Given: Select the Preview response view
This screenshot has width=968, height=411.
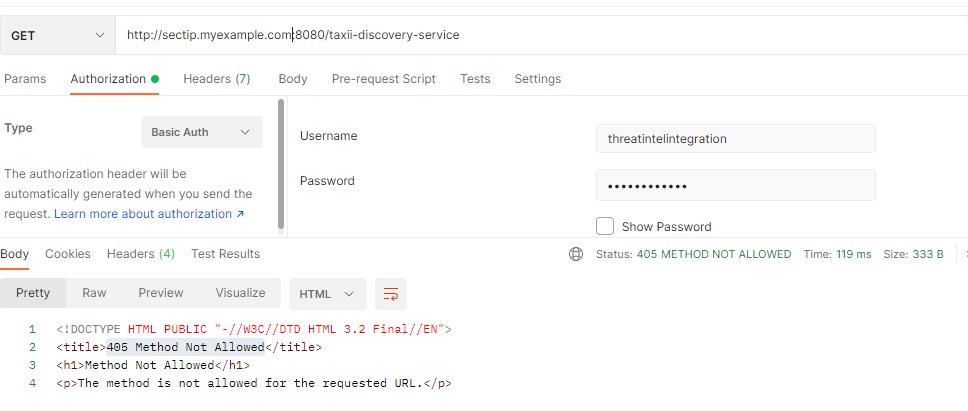Looking at the screenshot, I should (161, 293).
